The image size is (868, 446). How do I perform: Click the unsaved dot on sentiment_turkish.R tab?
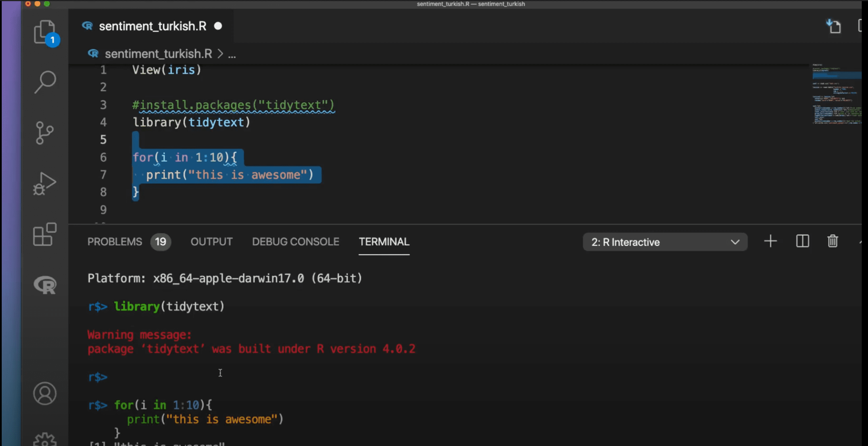coord(218,26)
